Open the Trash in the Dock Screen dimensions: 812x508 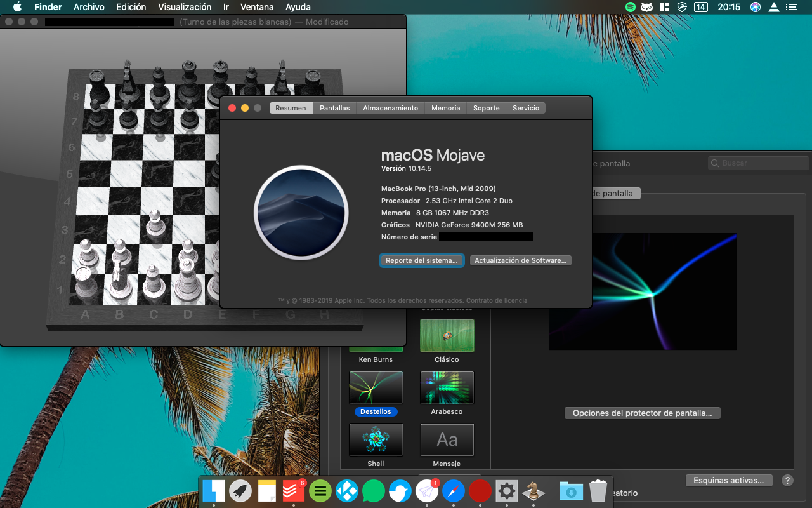click(x=598, y=490)
